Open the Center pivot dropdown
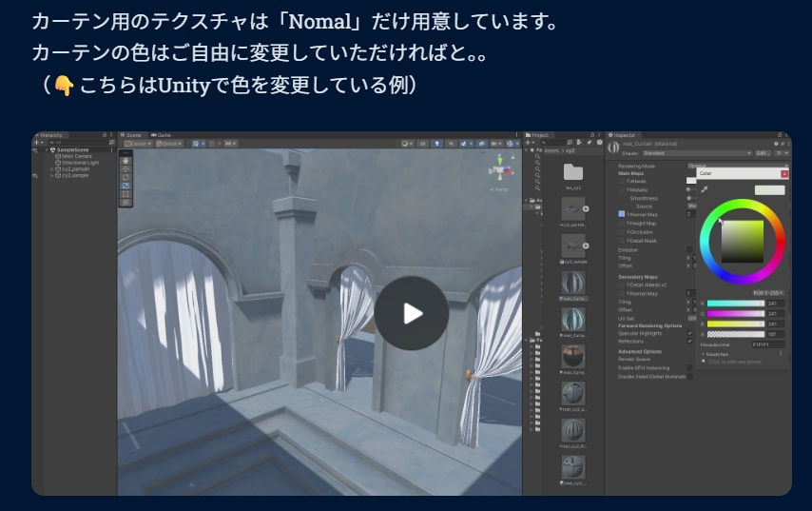Image resolution: width=812 pixels, height=511 pixels. 138,144
